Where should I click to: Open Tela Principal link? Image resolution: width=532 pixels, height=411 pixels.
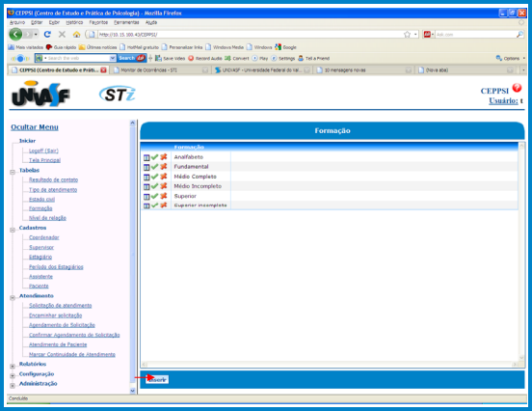[x=44, y=160]
